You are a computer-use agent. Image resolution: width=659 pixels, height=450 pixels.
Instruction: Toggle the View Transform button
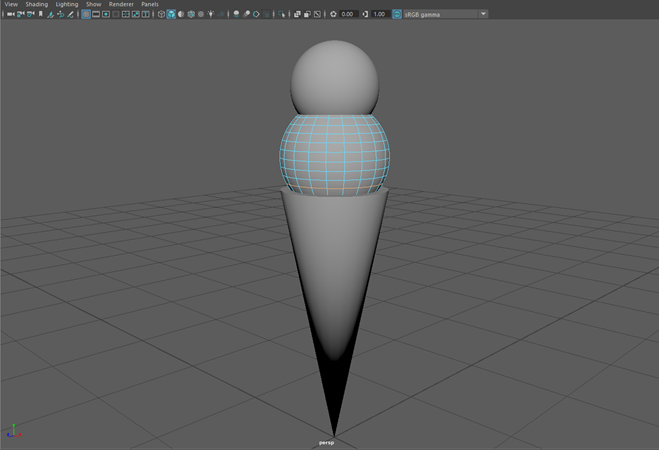click(397, 14)
